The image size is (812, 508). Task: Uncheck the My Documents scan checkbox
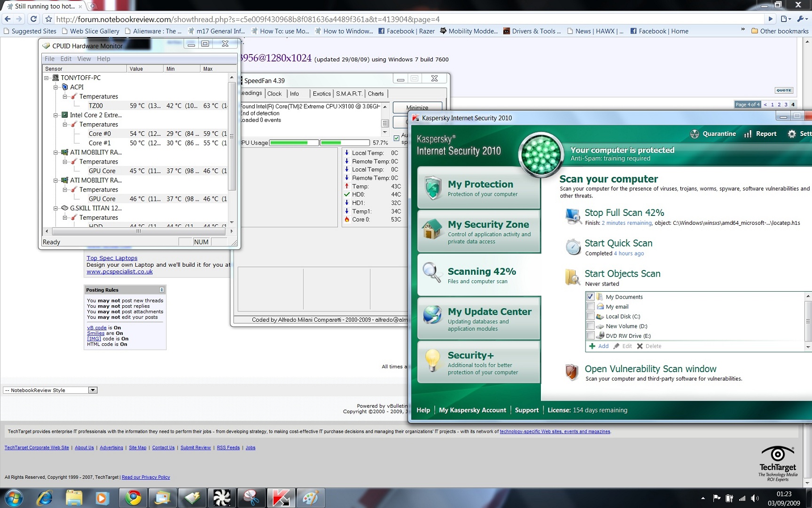590,297
